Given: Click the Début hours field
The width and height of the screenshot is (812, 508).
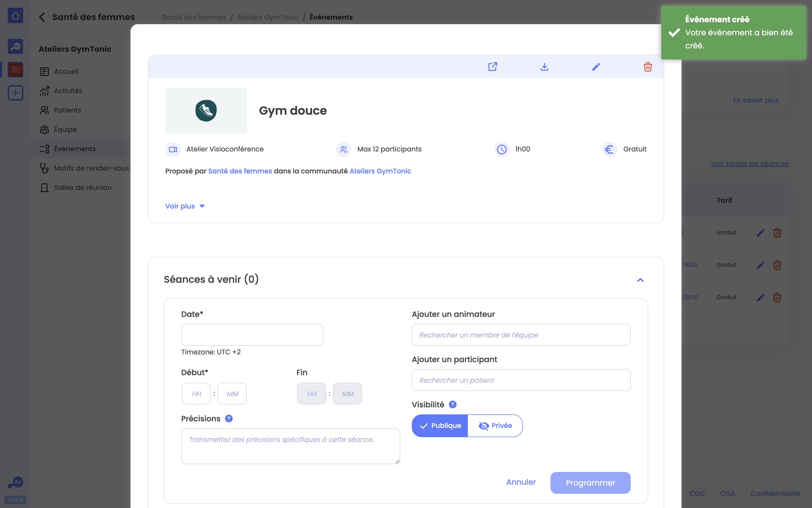Looking at the screenshot, I should pyautogui.click(x=196, y=394).
